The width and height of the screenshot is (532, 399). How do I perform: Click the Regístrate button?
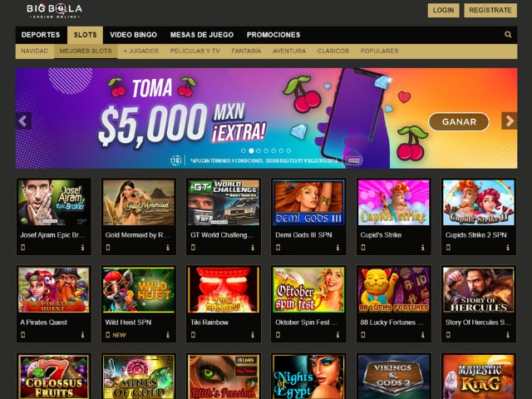pos(490,10)
